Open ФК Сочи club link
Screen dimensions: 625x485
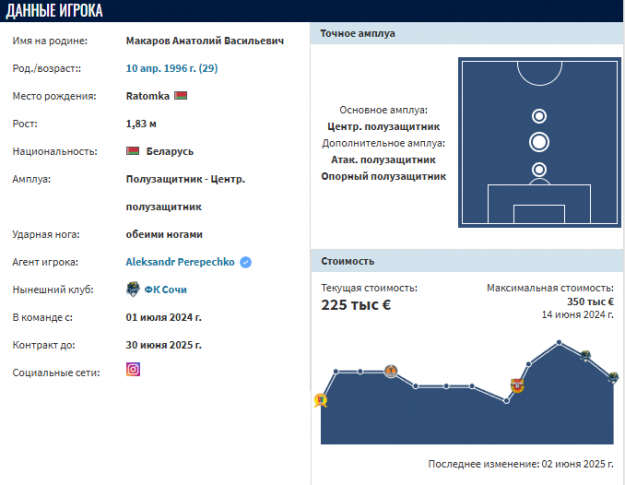(165, 289)
